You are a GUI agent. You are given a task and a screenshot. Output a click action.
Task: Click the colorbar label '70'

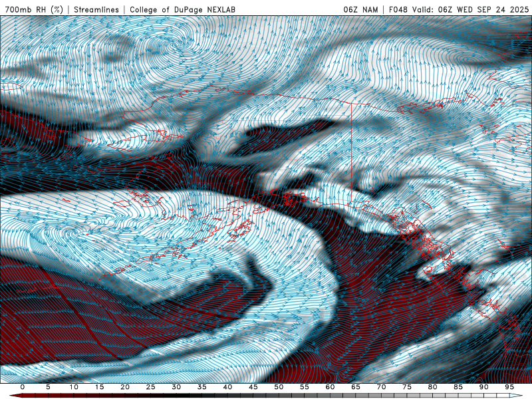click(381, 387)
